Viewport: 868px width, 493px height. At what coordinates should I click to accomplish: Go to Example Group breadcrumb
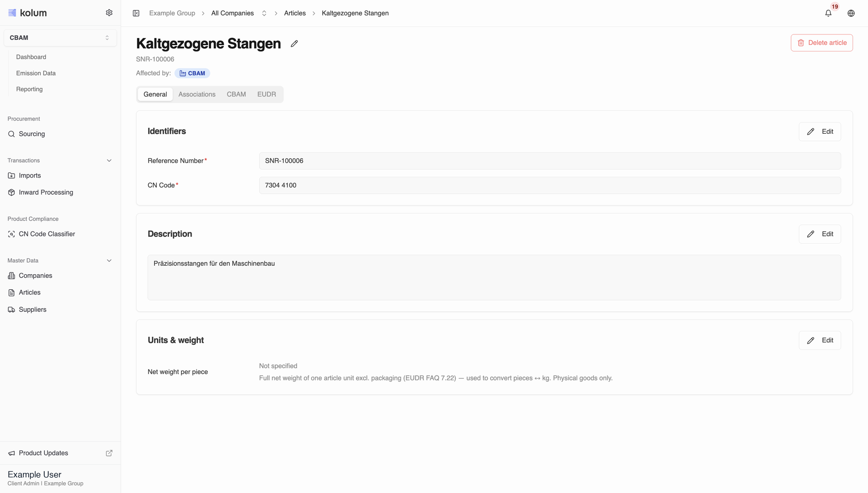click(x=172, y=13)
